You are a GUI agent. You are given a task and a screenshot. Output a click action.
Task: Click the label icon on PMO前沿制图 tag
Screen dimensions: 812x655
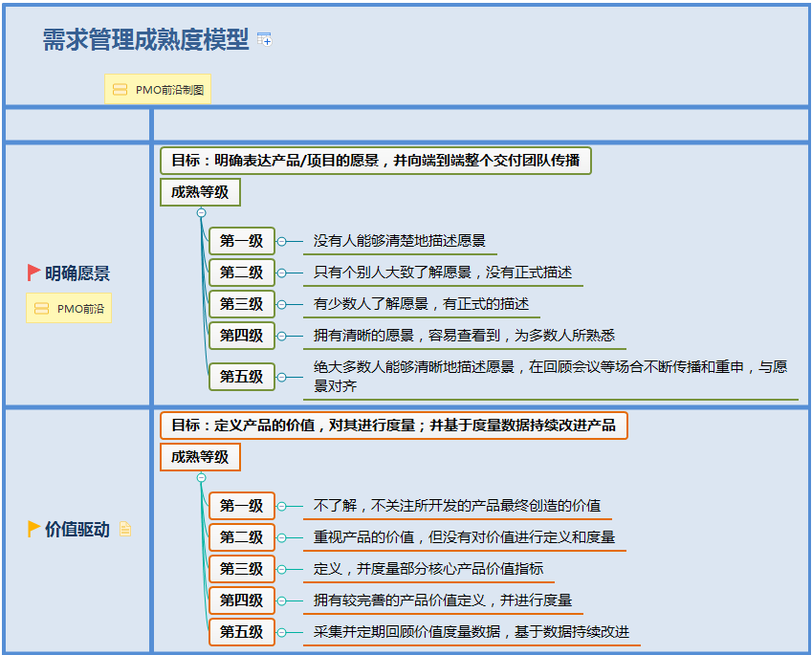coord(121,90)
